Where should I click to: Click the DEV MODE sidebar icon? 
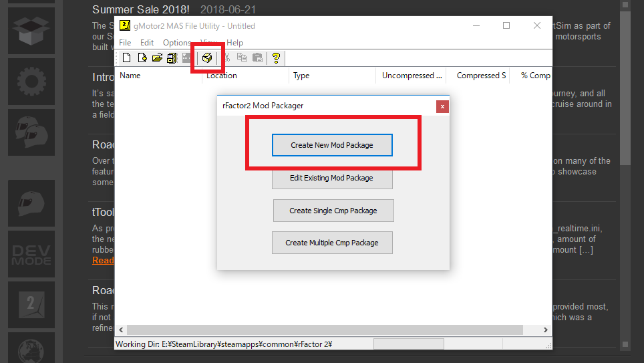point(30,253)
